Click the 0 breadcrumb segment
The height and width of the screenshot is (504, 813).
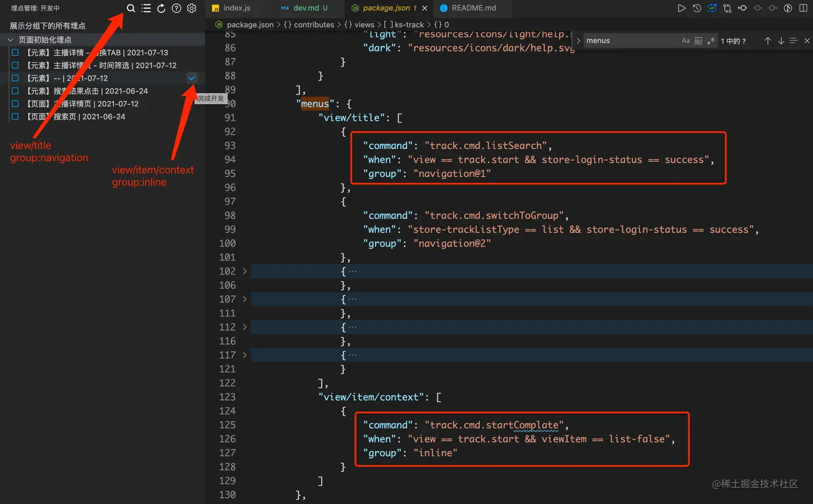tap(441, 25)
